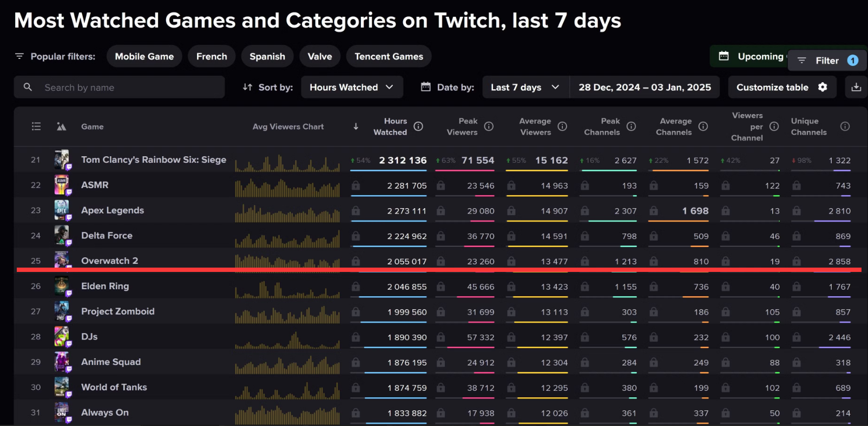Click the list view icon in table header
The height and width of the screenshot is (426, 868).
(36, 127)
